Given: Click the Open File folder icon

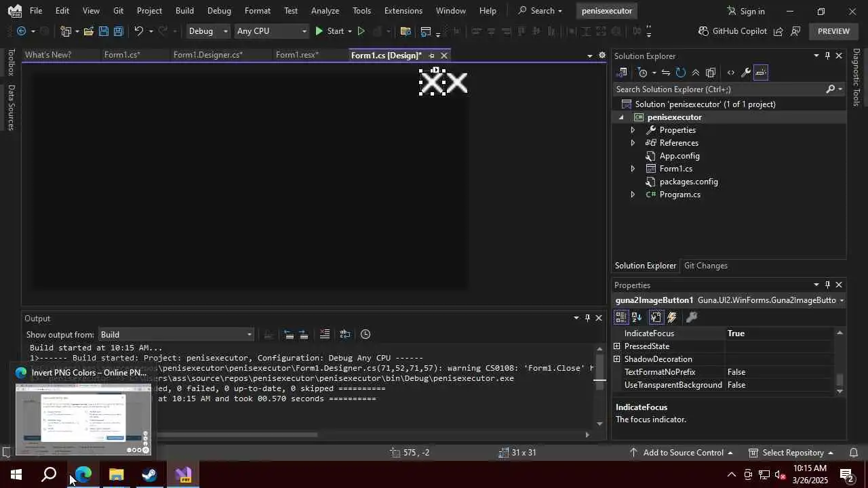Looking at the screenshot, I should pos(89,31).
